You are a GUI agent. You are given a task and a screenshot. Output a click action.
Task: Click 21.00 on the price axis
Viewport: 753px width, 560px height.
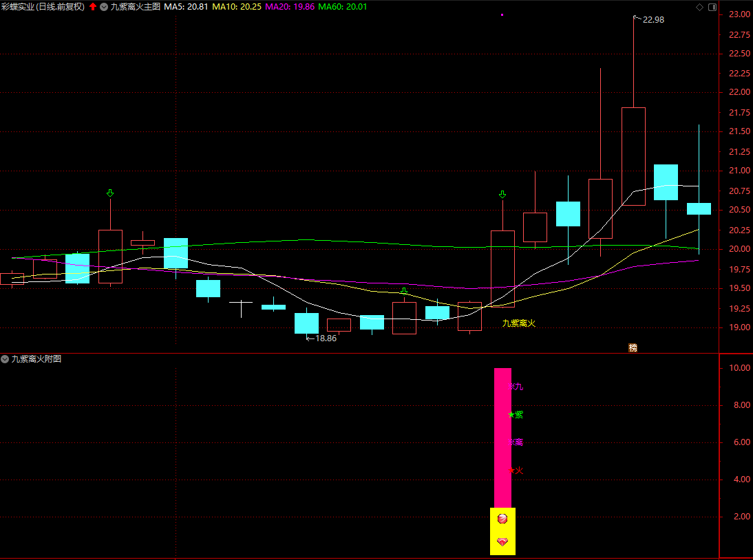[739, 171]
